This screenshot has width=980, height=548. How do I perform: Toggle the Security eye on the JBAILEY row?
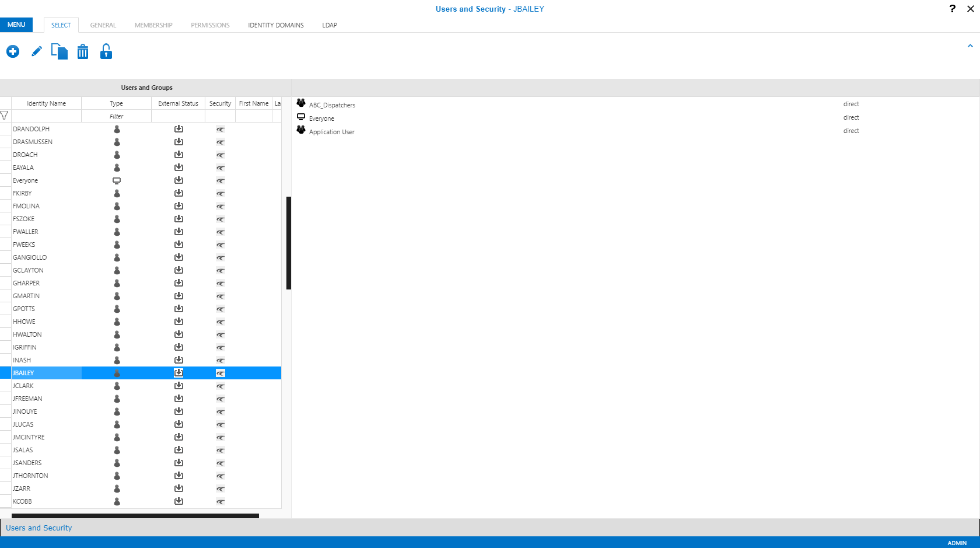tap(220, 373)
